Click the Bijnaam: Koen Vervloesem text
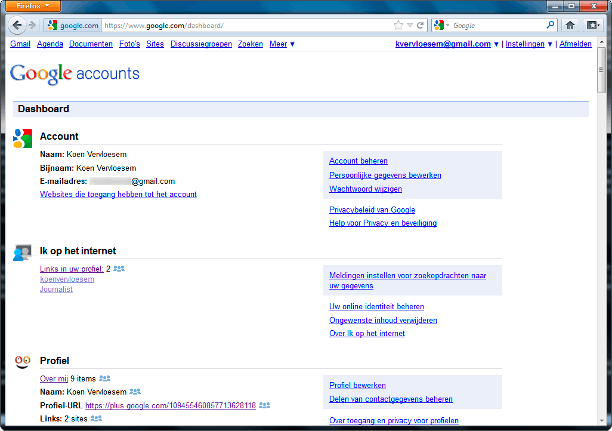Image resolution: width=612 pixels, height=431 pixels. tap(88, 168)
